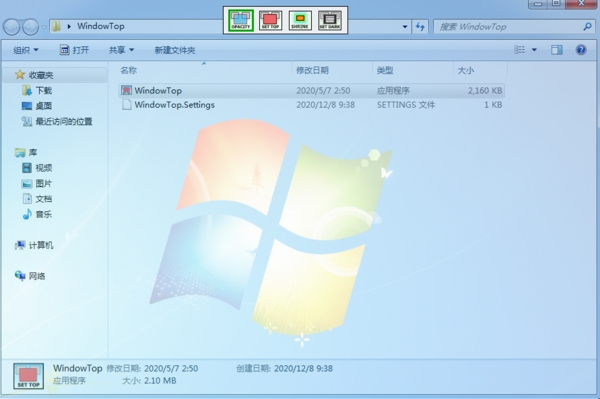Image resolution: width=600 pixels, height=399 pixels.
Task: Click the star icon beside 收藏夹
Action: point(20,75)
